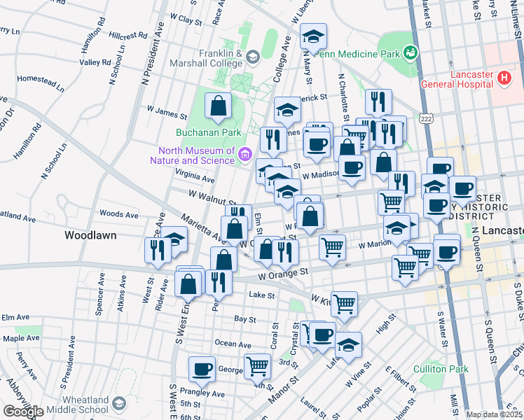Click the Poplar St street label
The height and width of the screenshot is (420, 524).
coord(369,399)
